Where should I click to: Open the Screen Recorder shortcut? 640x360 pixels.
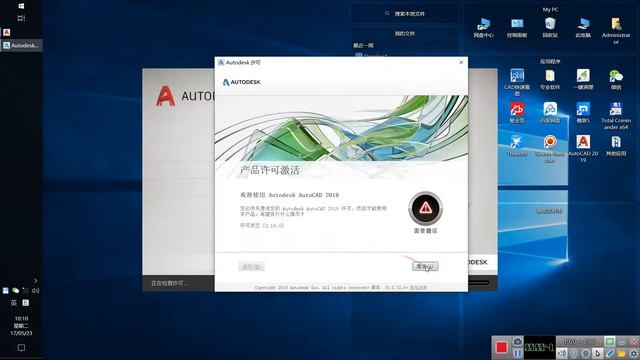[550, 149]
